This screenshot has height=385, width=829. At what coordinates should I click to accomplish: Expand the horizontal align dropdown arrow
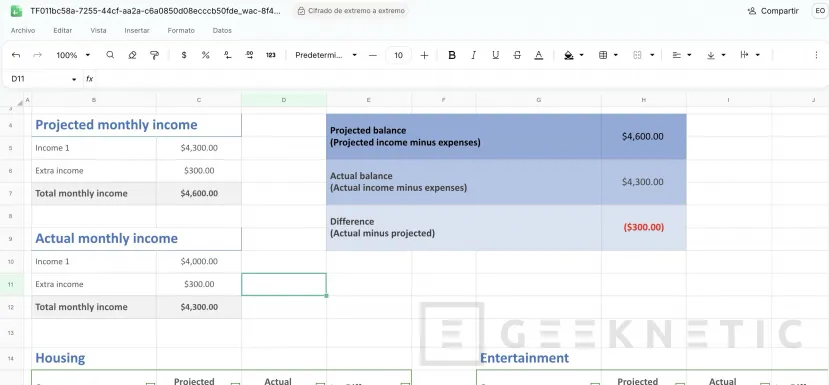point(689,55)
